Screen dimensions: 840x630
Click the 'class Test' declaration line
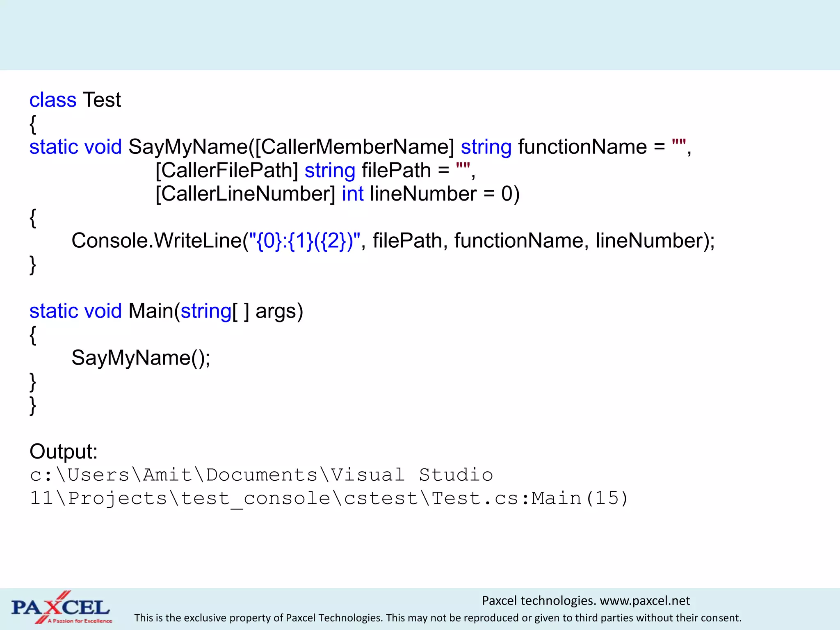pyautogui.click(x=75, y=100)
